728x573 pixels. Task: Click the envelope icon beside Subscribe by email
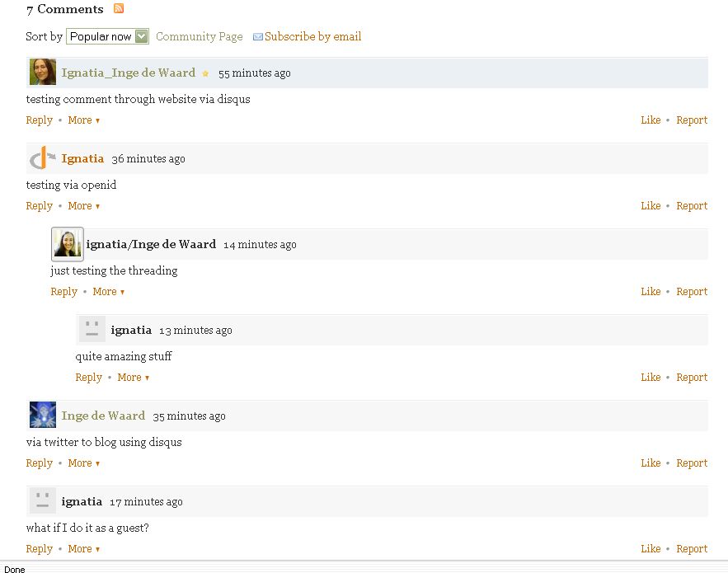(x=257, y=37)
